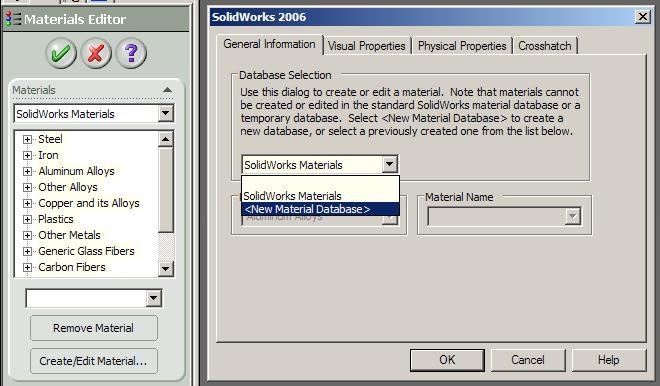The image size is (660, 386).
Task: Select Aluminum Alloys tree item
Action: click(76, 171)
